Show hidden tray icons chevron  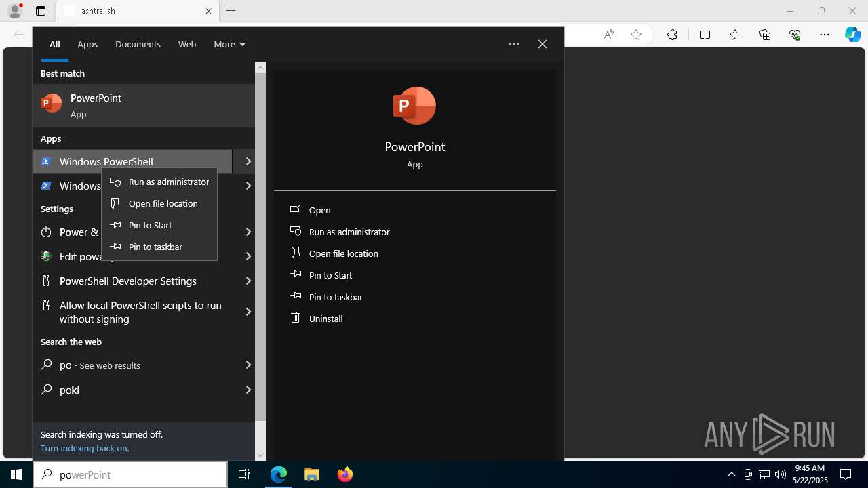[x=731, y=474]
